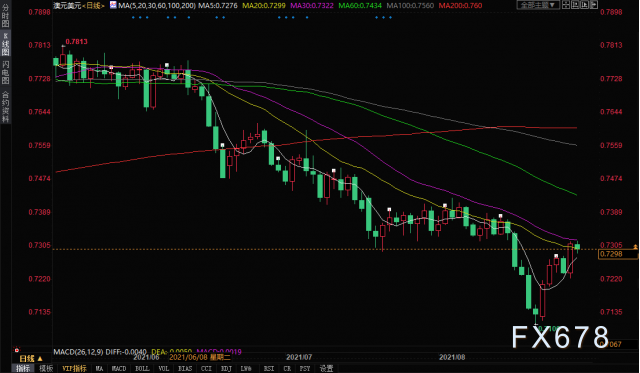Toggle the BOLL indicator
Viewport: 640px width, 373px height.
pos(142,368)
